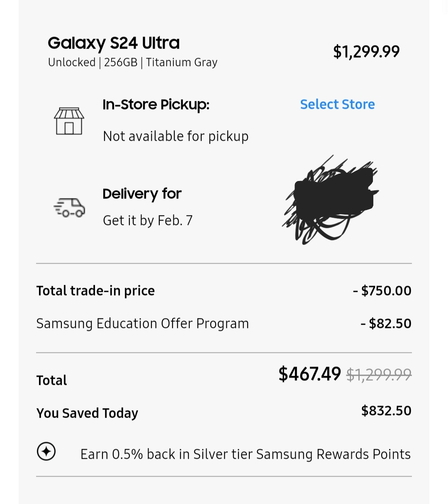Click the Unlocked 256GB Titanium Gray description
The image size is (448, 504).
[x=133, y=62]
